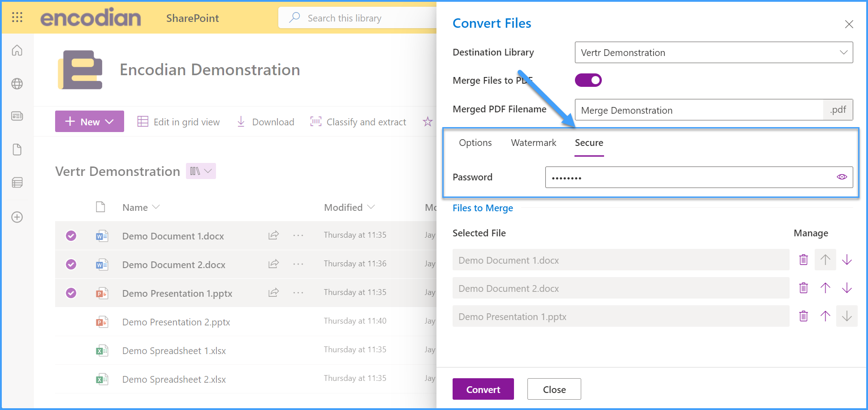Move Demo Document 1.docx down in merge order

coord(847,260)
